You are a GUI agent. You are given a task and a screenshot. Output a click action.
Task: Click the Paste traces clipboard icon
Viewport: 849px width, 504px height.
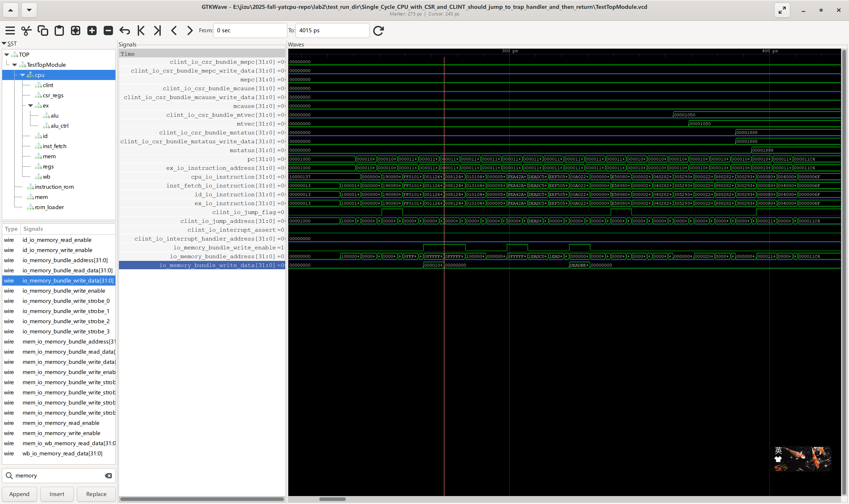pyautogui.click(x=59, y=31)
